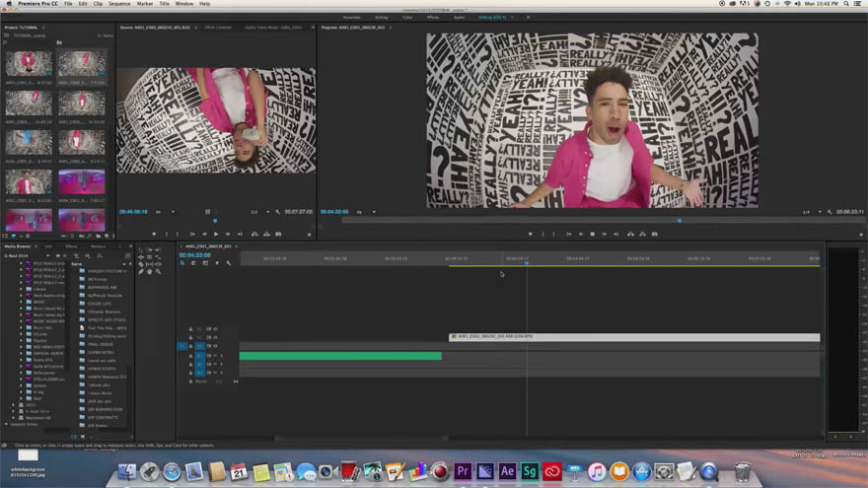Toggle Linked Selection in timeline header
Screen dimensions: 868x488
point(205,263)
